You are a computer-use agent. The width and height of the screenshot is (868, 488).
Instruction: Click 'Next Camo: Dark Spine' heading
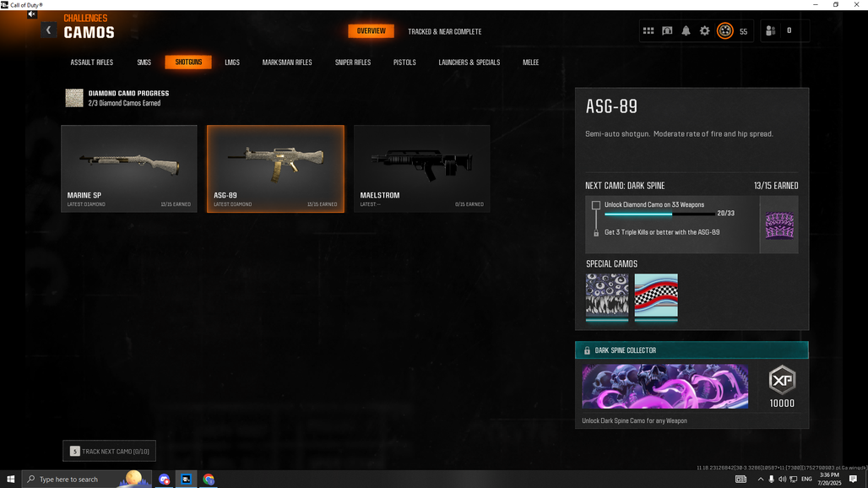[625, 186]
